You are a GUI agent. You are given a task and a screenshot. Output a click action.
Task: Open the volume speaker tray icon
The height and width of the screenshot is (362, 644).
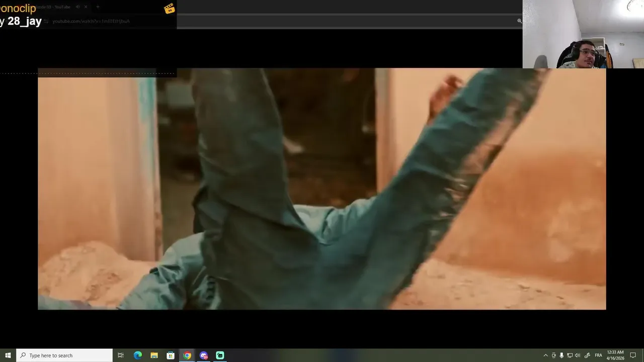[578, 355]
